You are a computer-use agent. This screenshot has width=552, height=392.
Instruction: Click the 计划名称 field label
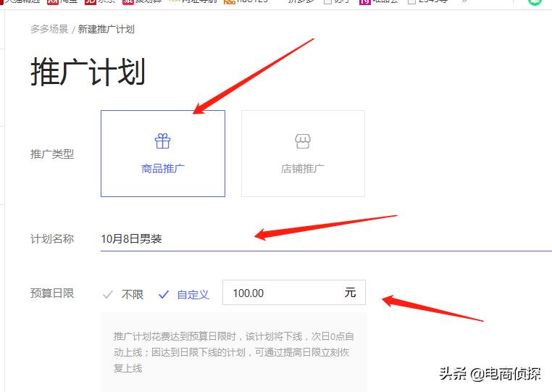point(52,239)
